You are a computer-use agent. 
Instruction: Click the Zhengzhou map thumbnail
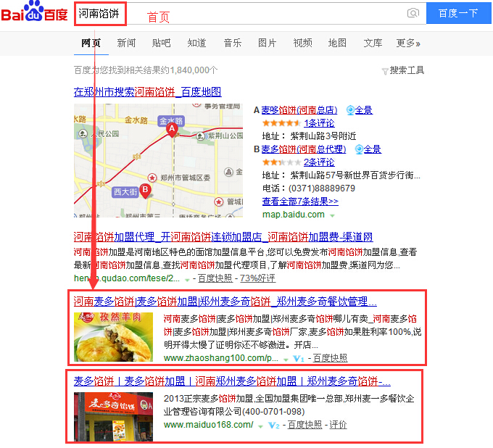(x=159, y=160)
